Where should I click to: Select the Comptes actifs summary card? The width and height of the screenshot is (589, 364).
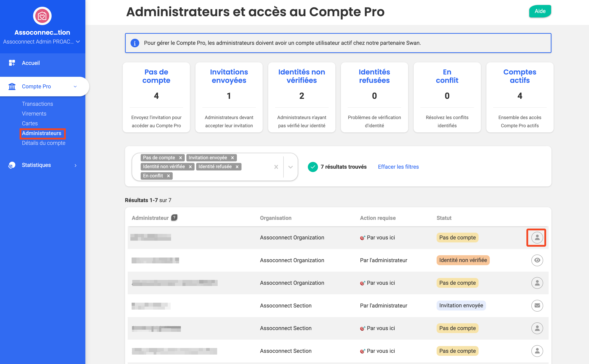[520, 98]
